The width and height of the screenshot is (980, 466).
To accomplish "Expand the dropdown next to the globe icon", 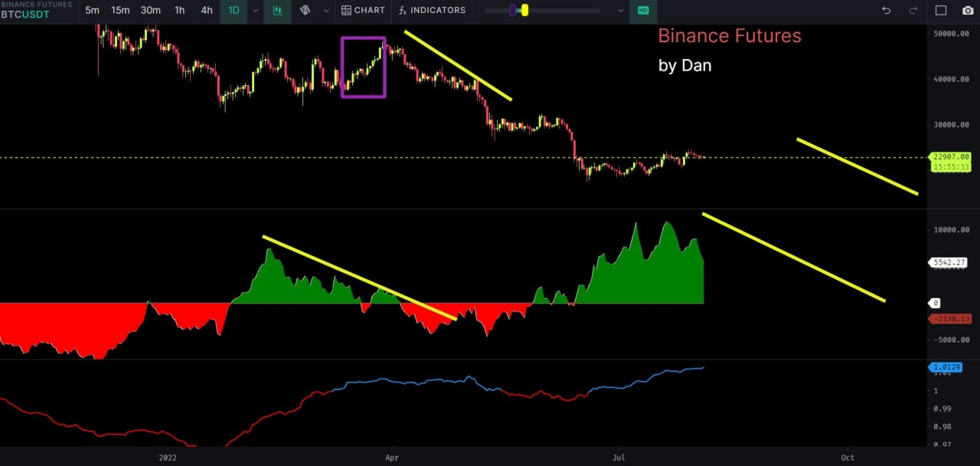I will coord(326,11).
